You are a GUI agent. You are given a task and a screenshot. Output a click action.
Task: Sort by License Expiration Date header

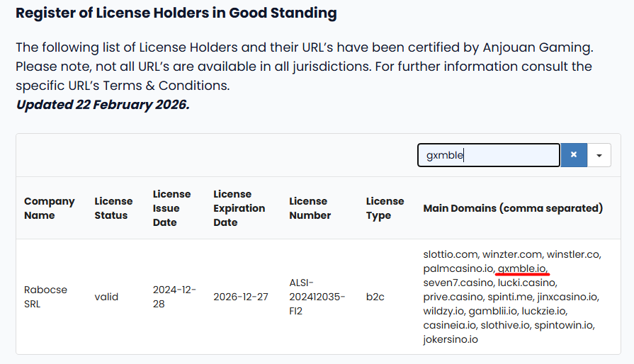coord(239,208)
